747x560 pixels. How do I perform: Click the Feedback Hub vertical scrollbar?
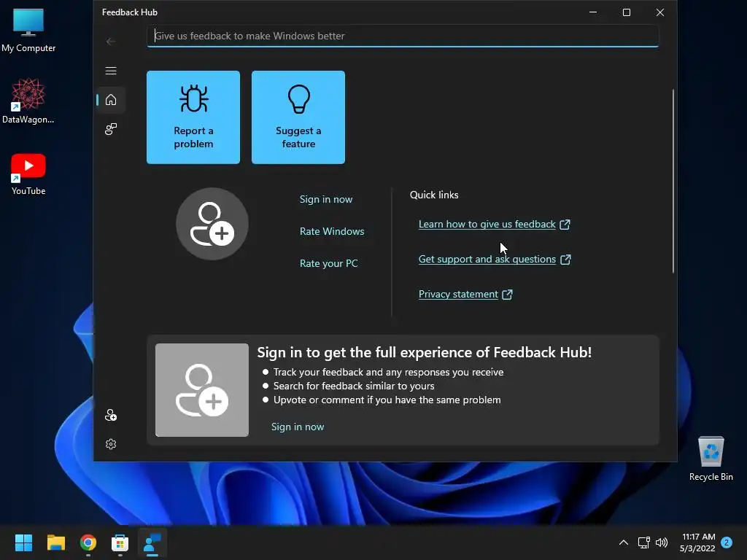(x=673, y=181)
